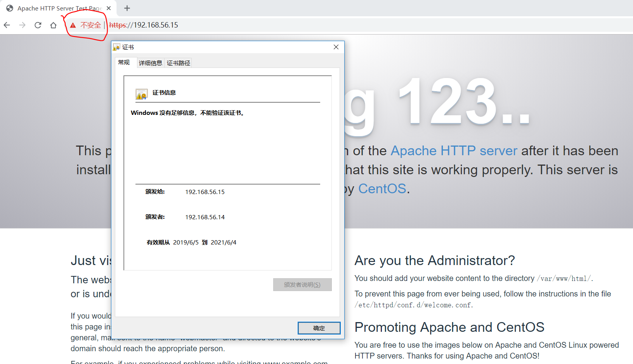Click the issued-to value 192.168.56.15
Viewport: 633px width, 364px height.
(205, 192)
